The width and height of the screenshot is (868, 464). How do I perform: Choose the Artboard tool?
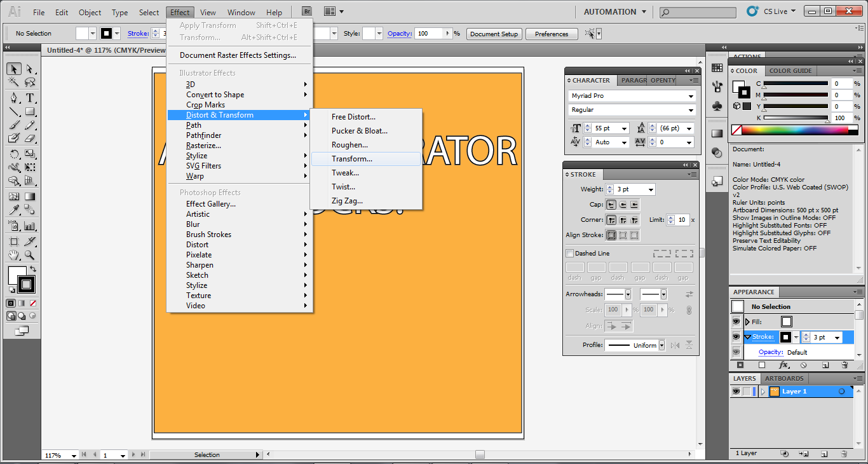(14, 242)
